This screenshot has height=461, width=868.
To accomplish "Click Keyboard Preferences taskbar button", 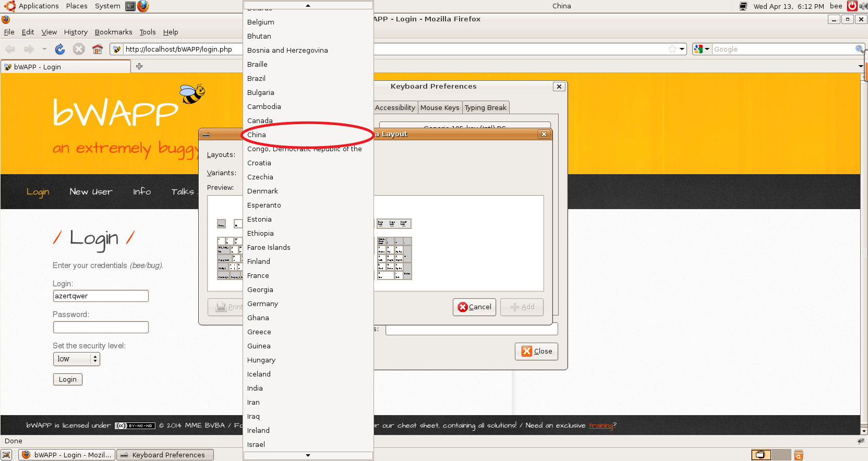I will (165, 455).
